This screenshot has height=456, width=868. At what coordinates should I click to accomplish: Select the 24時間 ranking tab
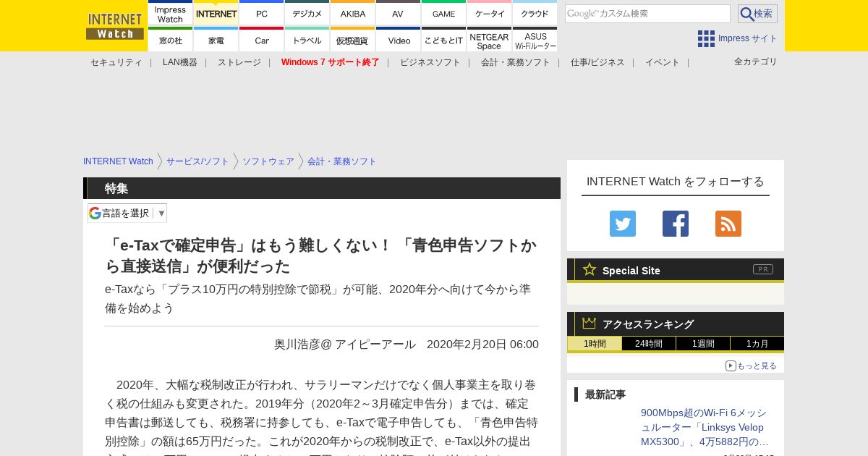point(649,344)
